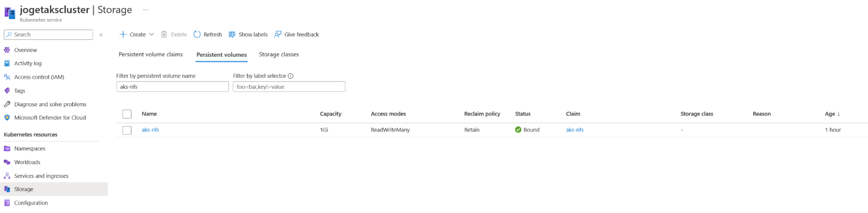The image size is (868, 213).
Task: Click the Show labels icon
Action: click(232, 34)
